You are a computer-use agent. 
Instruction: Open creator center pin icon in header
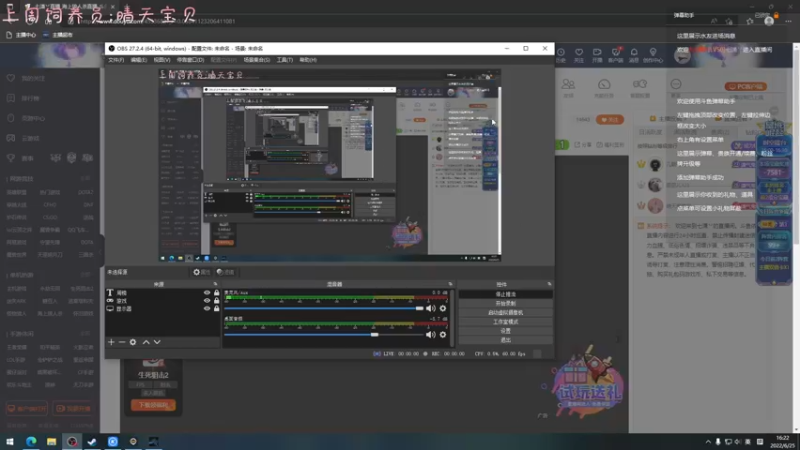pyautogui.click(x=653, y=55)
